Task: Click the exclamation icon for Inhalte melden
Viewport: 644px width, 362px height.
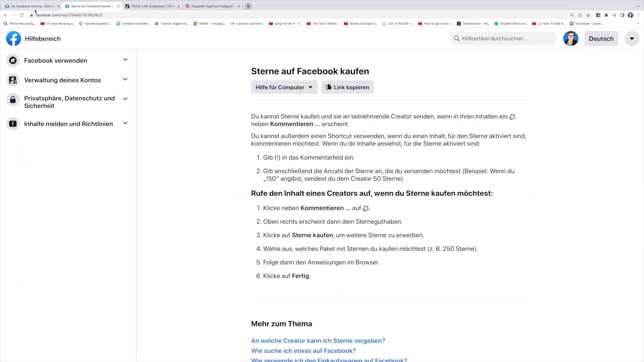Action: tap(13, 124)
